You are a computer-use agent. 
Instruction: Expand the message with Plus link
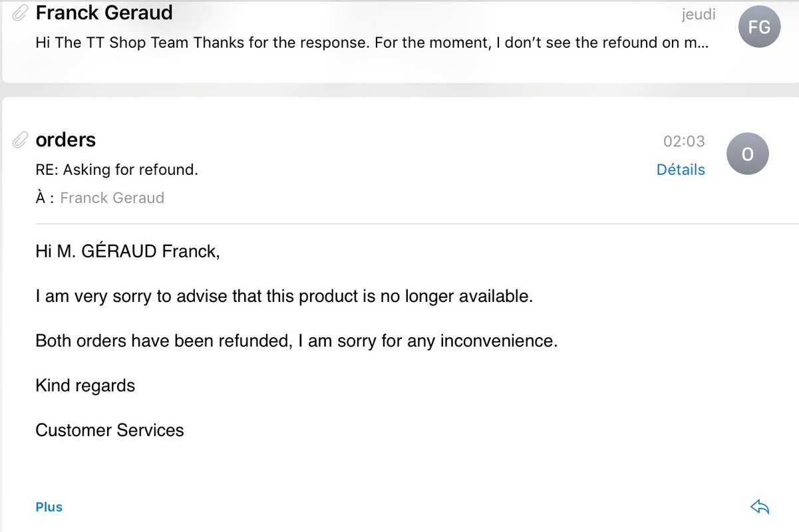click(49, 507)
